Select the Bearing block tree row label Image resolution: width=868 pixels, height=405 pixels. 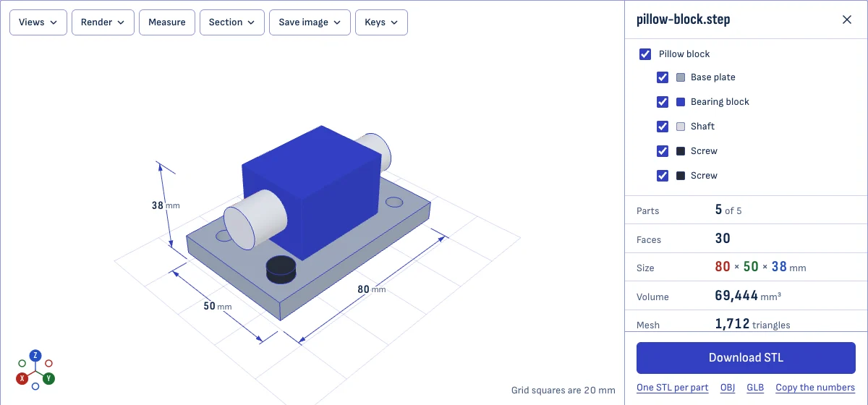click(720, 102)
